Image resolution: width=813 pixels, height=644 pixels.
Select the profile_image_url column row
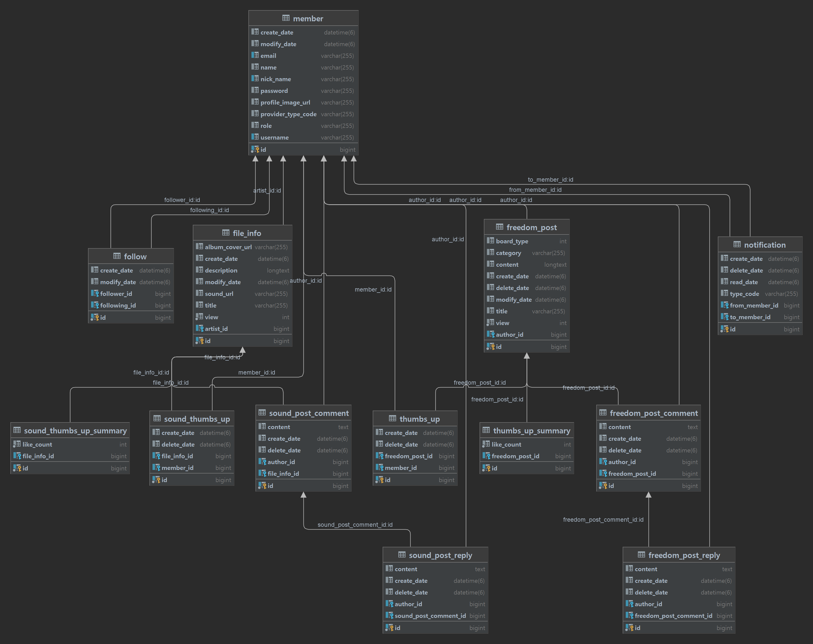pos(285,103)
